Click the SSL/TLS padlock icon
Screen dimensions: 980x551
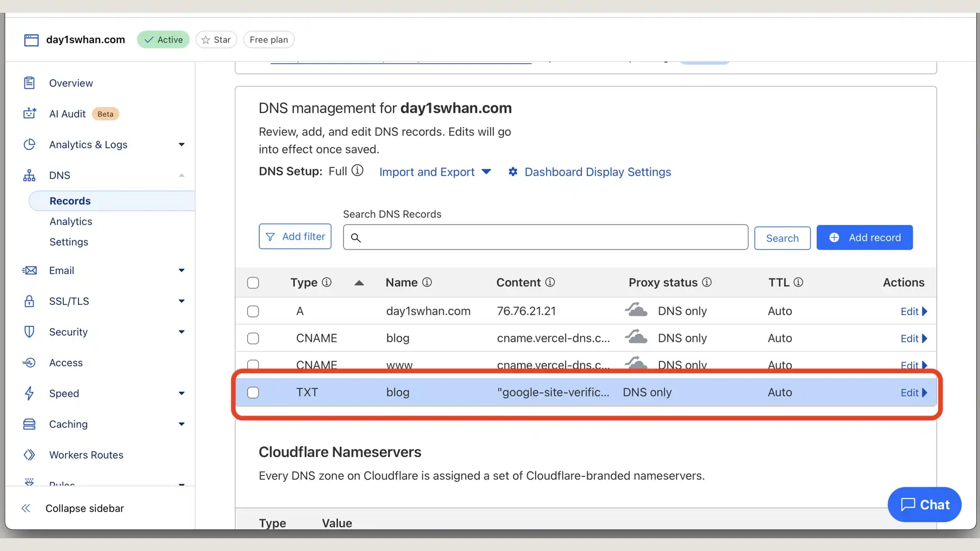point(30,301)
